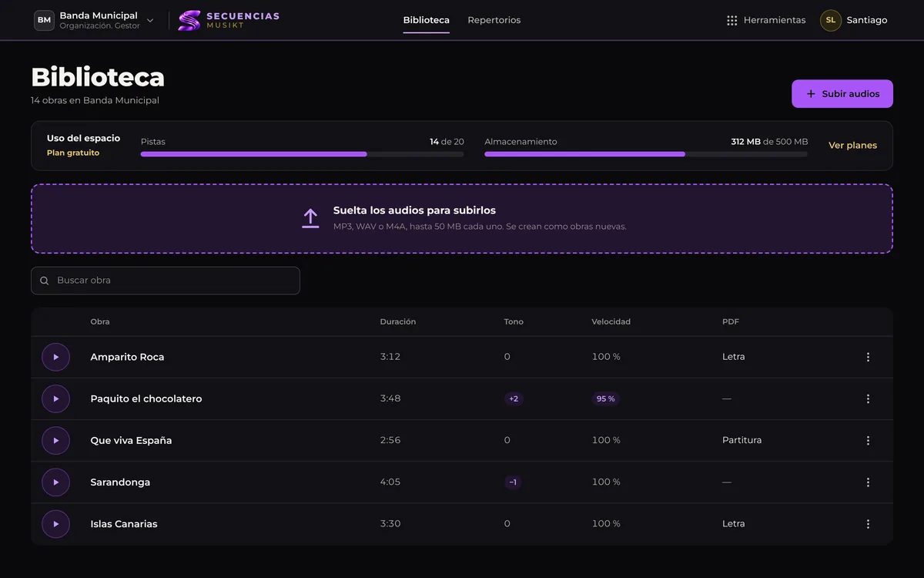Switch to the Biblioteca tab
The height and width of the screenshot is (578, 924).
[x=426, y=20]
